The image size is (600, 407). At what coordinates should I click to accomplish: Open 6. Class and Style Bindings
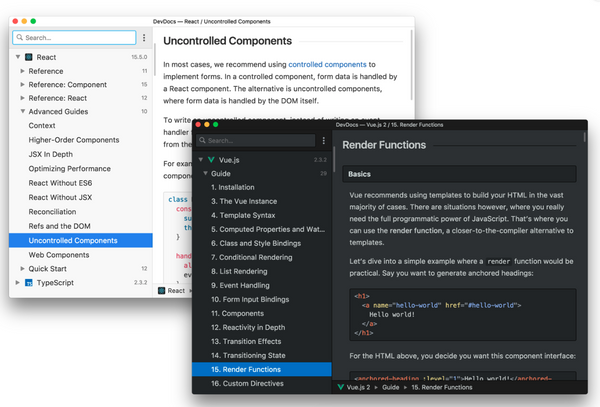pyautogui.click(x=262, y=243)
